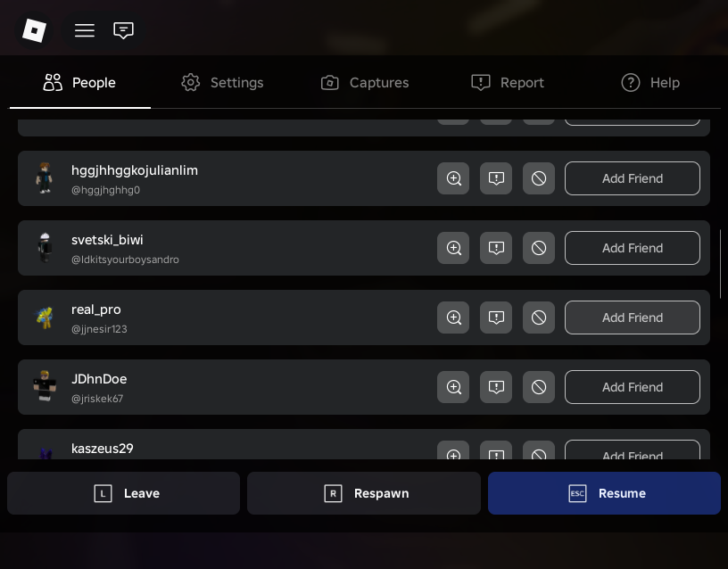Click the svetski_biwi avatar thumbnail
The height and width of the screenshot is (569, 728).
pyautogui.click(x=45, y=248)
